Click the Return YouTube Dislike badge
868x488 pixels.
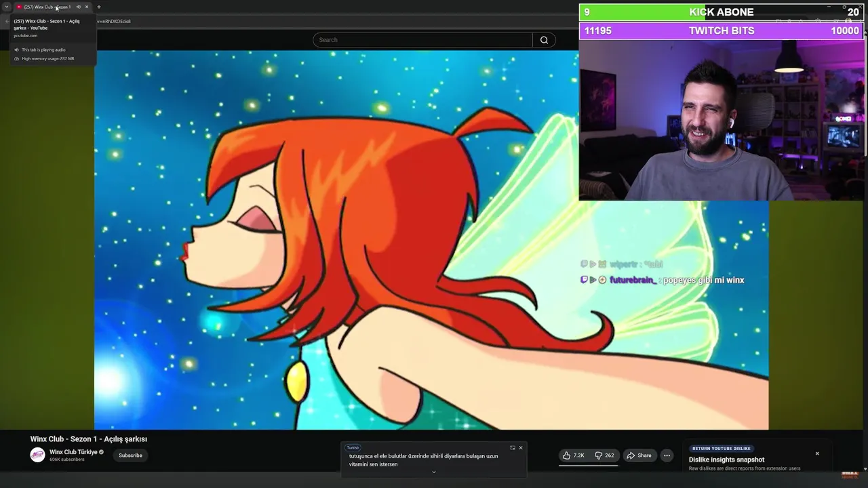[722, 449]
